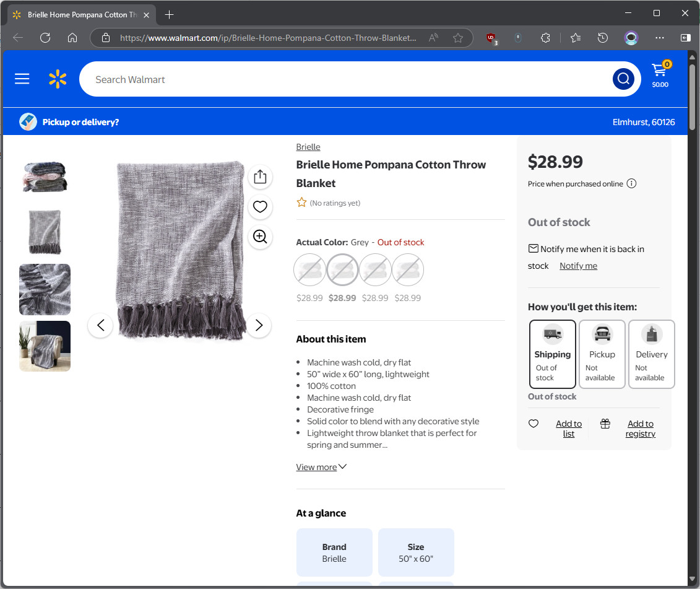Click the Notify me link
The height and width of the screenshot is (589, 700).
(x=578, y=266)
